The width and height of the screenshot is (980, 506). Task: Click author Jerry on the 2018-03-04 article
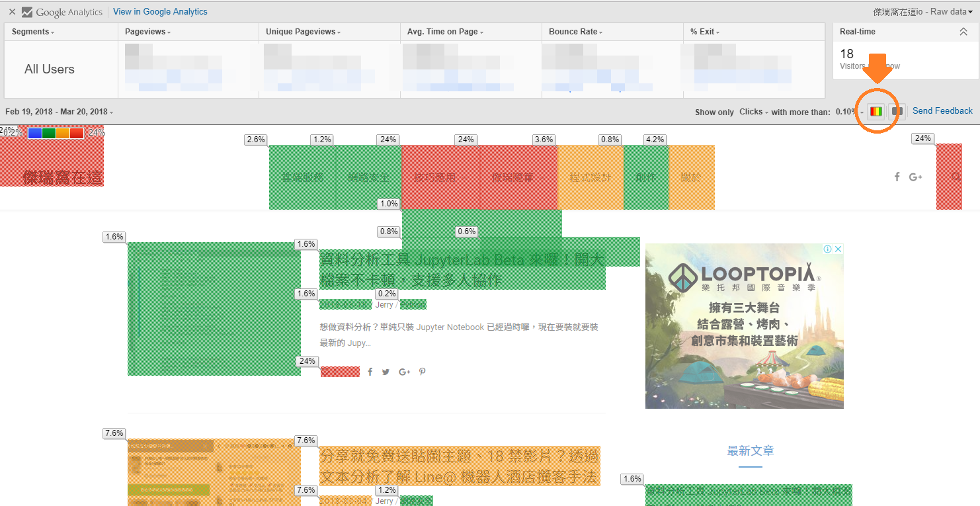pos(384,501)
